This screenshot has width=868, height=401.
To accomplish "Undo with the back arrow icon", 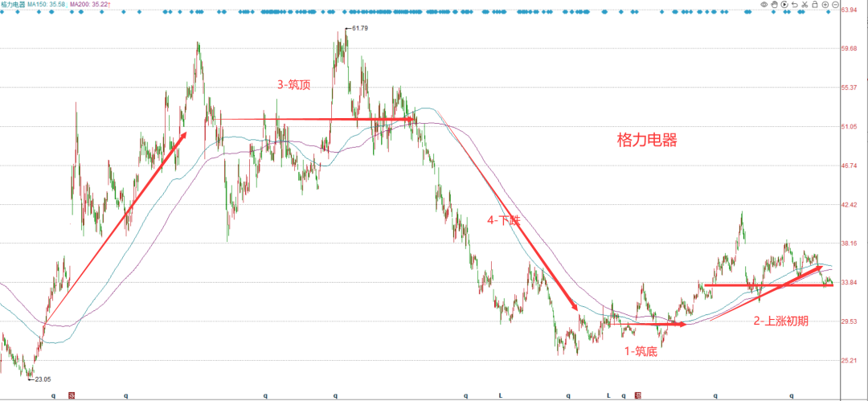I will 795,5.
